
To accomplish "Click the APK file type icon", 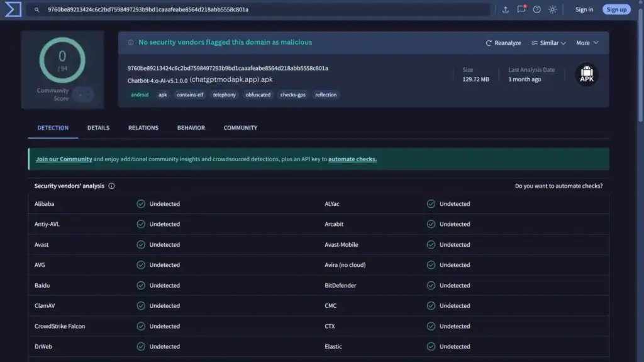I will pos(587,74).
